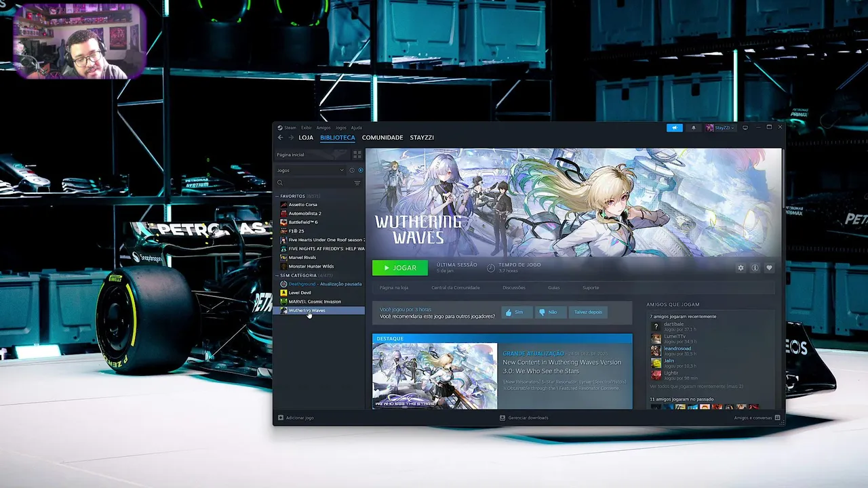Click the recent activity clock filter icon
This screenshot has height=488, width=868.
(351, 170)
